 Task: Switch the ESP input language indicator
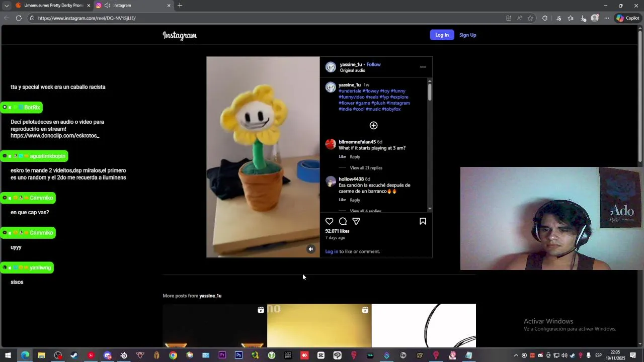click(599, 355)
